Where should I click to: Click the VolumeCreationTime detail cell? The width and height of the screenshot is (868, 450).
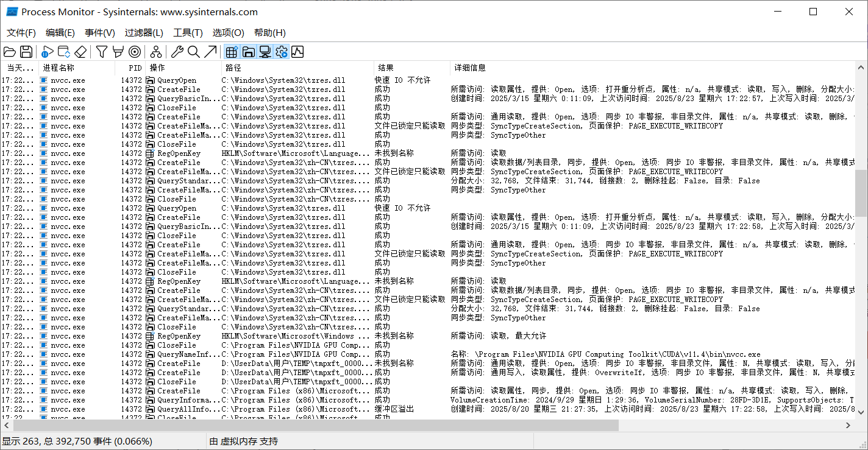[652, 400]
